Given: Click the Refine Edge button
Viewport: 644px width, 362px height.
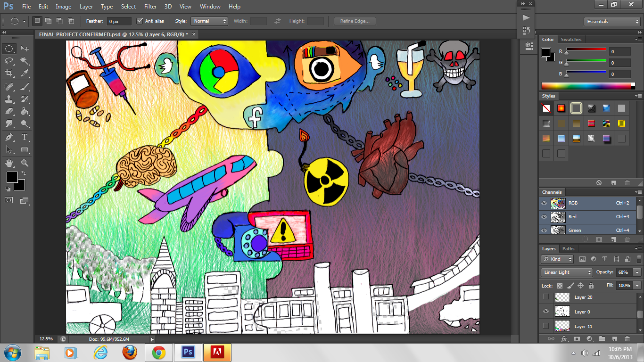Looking at the screenshot, I should 355,21.
